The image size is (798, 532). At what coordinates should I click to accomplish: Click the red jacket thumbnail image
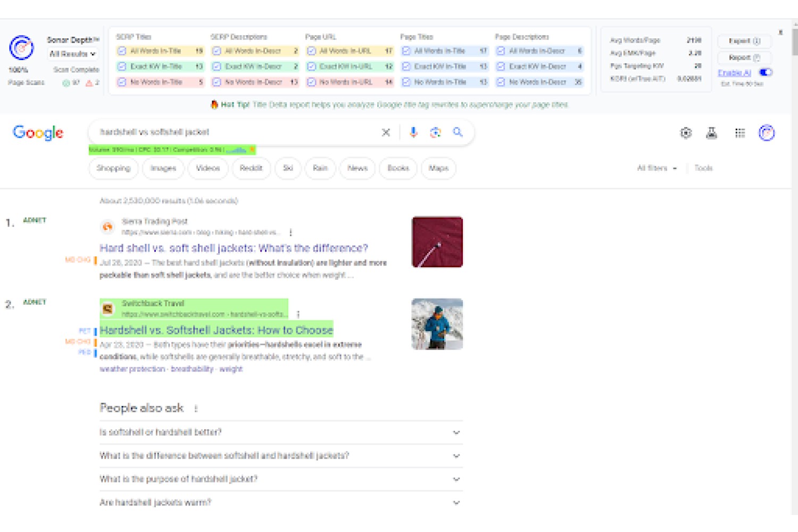click(x=437, y=242)
